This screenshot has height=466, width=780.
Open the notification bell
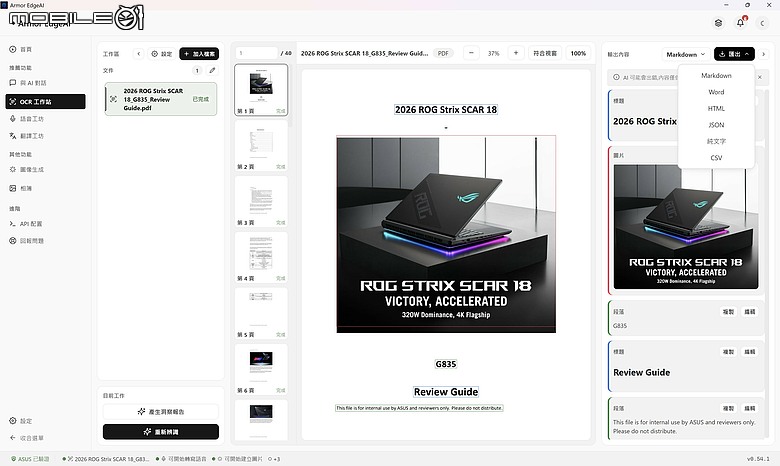click(x=741, y=23)
